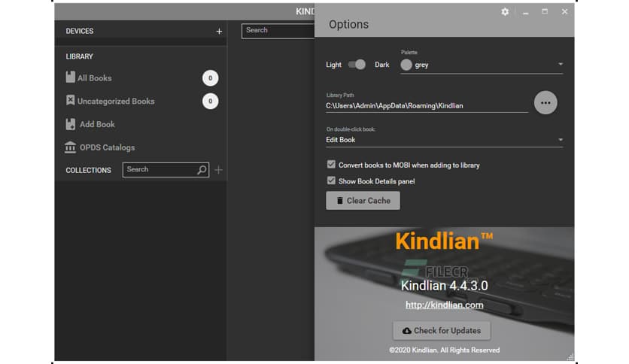This screenshot has height=364, width=629.
Task: Close the Kindlian window
Action: tap(564, 11)
